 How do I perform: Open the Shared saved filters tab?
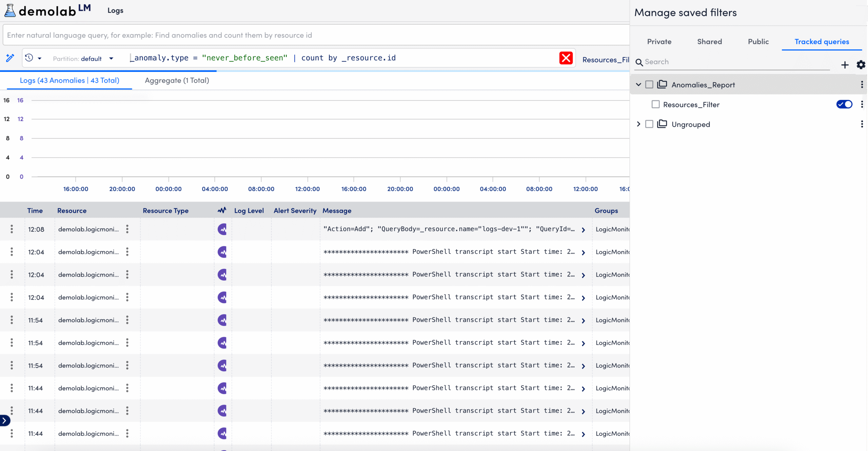tap(709, 41)
